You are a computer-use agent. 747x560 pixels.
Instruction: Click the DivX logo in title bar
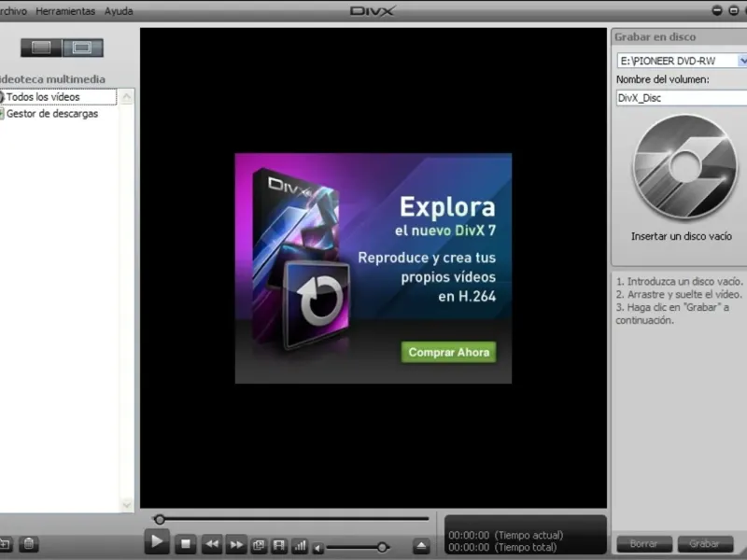[372, 10]
